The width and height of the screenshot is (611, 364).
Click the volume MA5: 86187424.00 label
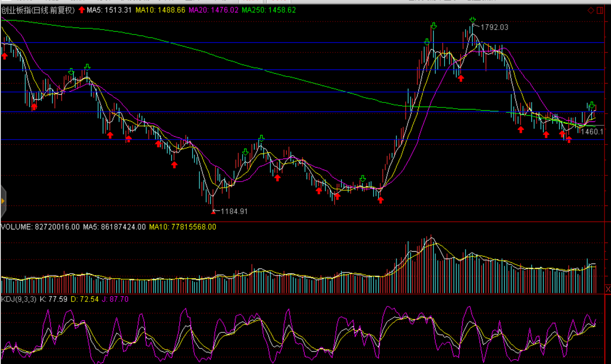[x=114, y=227]
